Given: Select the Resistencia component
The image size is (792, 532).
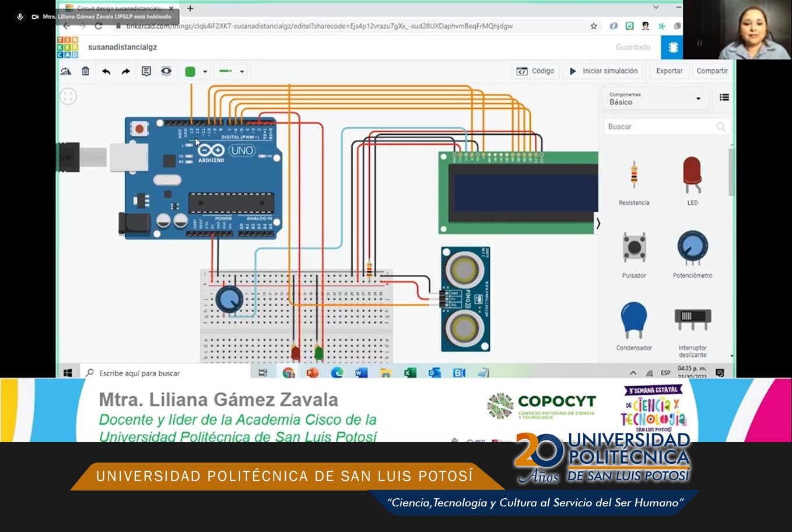Looking at the screenshot, I should coord(634,180).
